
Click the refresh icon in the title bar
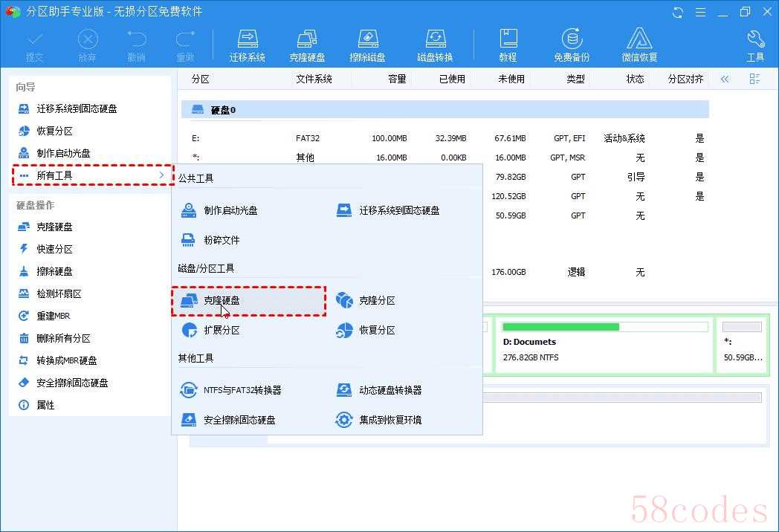pyautogui.click(x=678, y=12)
